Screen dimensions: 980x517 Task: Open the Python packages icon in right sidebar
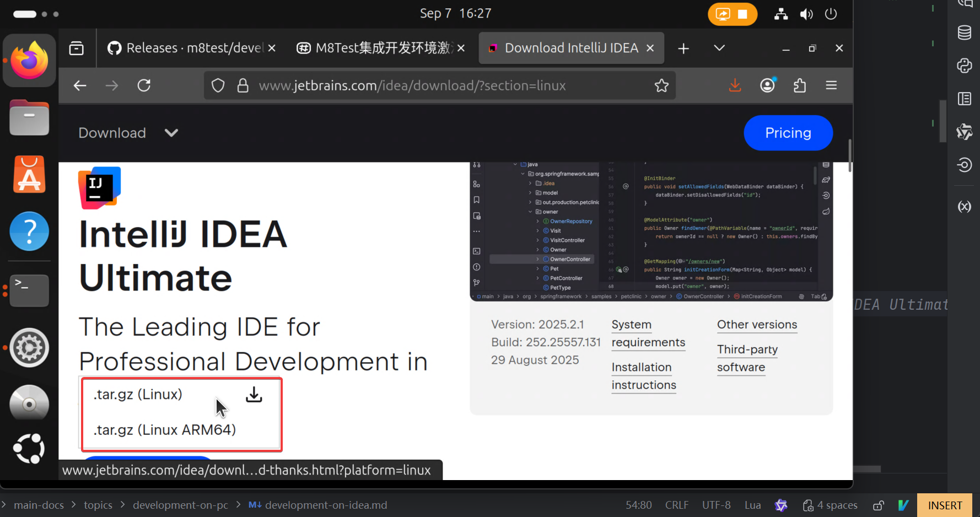click(x=964, y=66)
